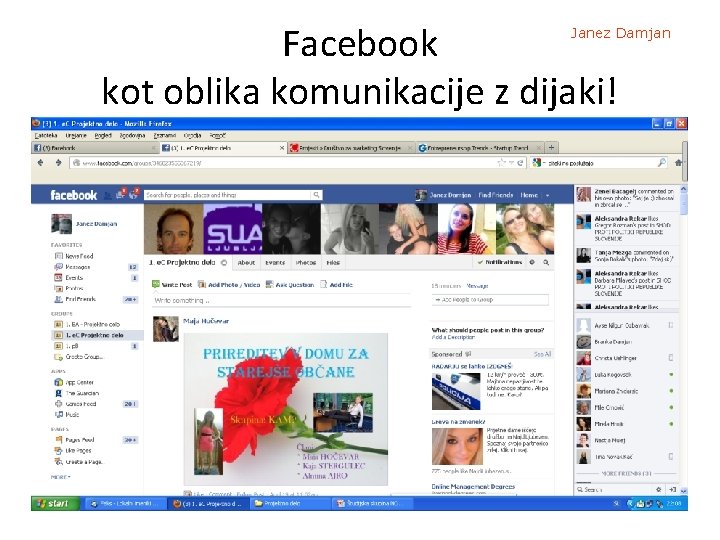Screen dimensions: 720x540
Task: Open the Datoteka menu
Action: 46,135
